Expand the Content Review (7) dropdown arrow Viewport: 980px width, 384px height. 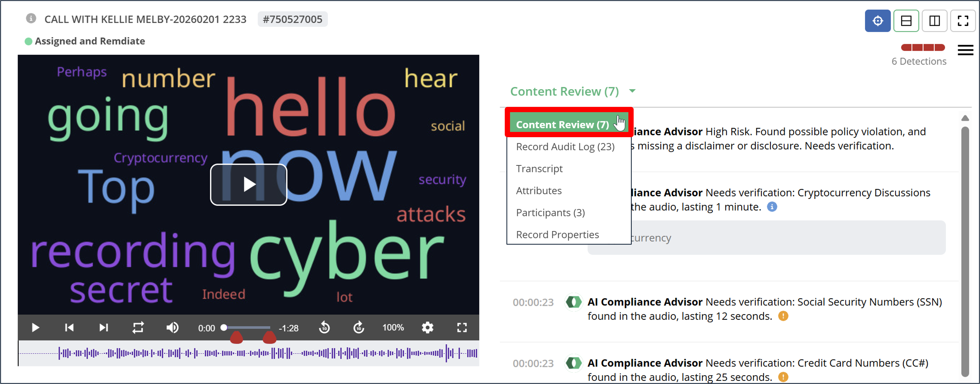632,91
